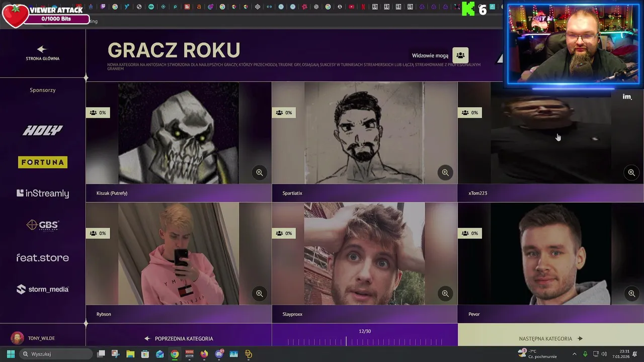
Task: Open Outlook mail taskbar icon
Action: [x=160, y=354]
